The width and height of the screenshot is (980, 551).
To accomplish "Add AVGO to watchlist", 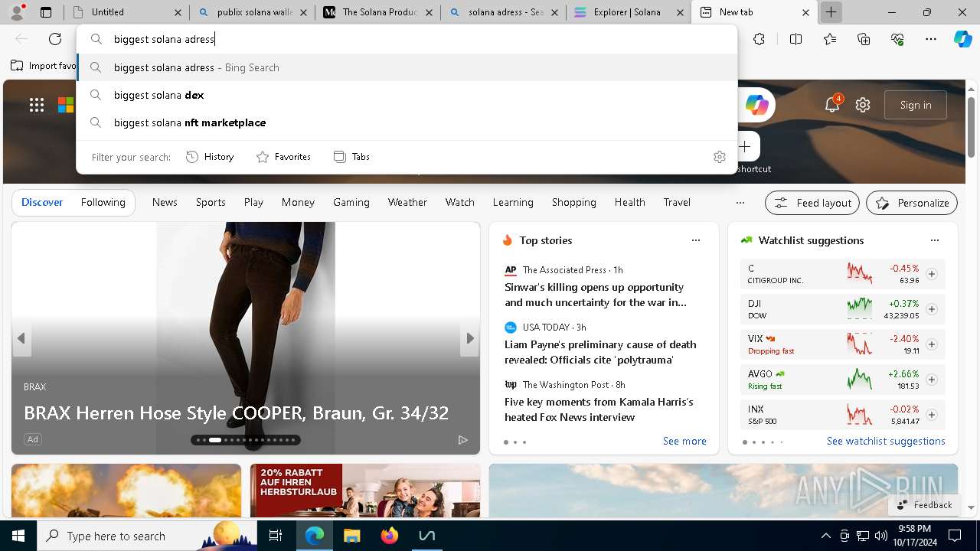I will point(932,380).
